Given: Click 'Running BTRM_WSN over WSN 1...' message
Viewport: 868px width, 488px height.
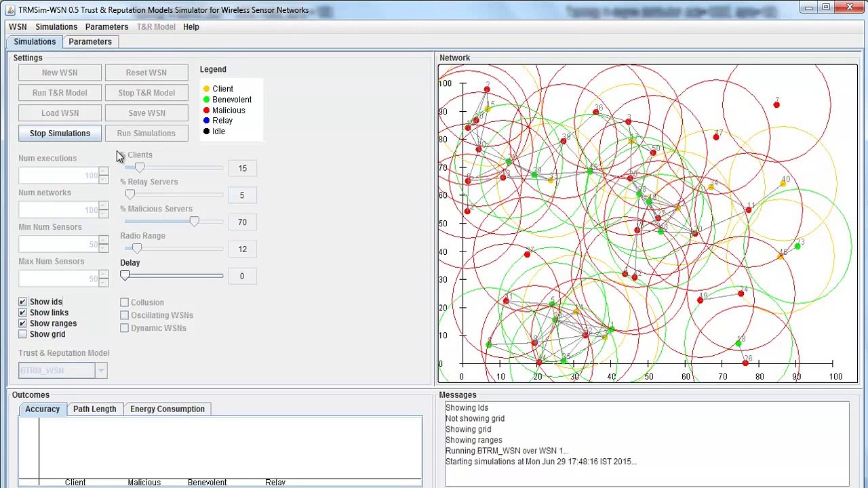Looking at the screenshot, I should coord(507,451).
